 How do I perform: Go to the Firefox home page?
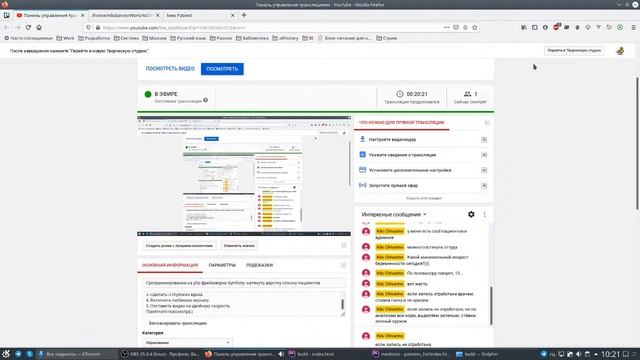coord(39,27)
